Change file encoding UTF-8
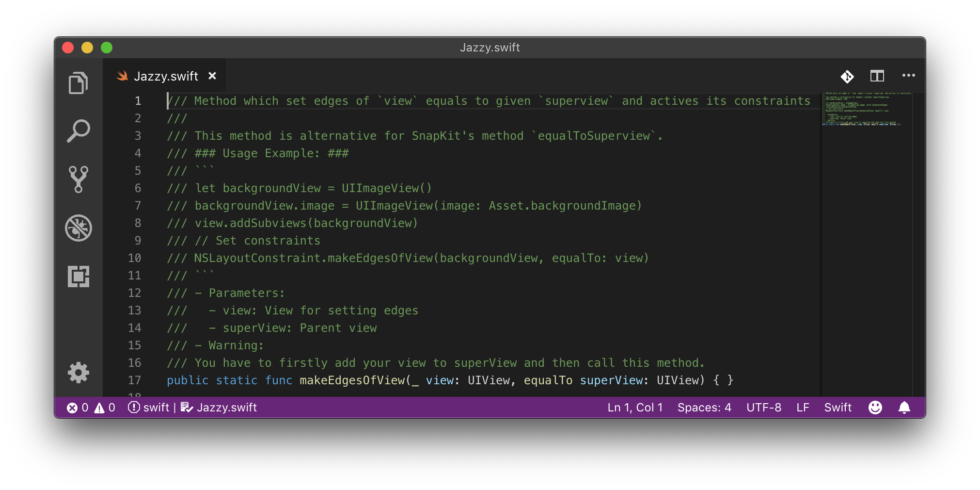 pos(764,408)
